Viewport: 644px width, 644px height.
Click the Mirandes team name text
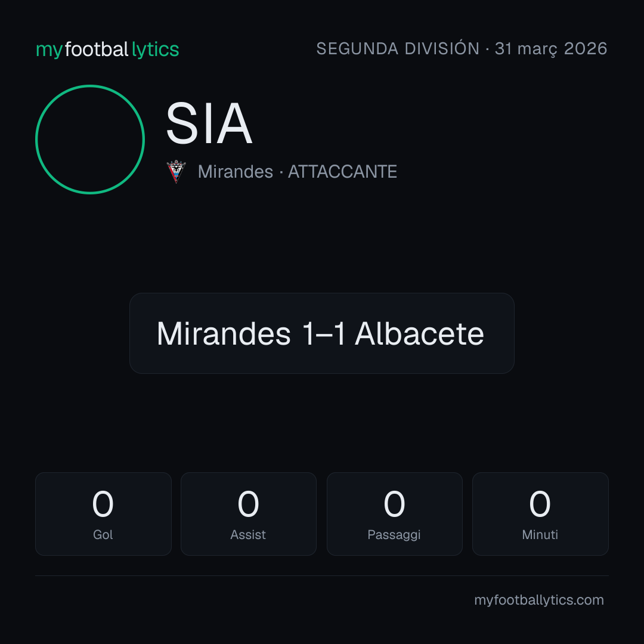pyautogui.click(x=236, y=172)
